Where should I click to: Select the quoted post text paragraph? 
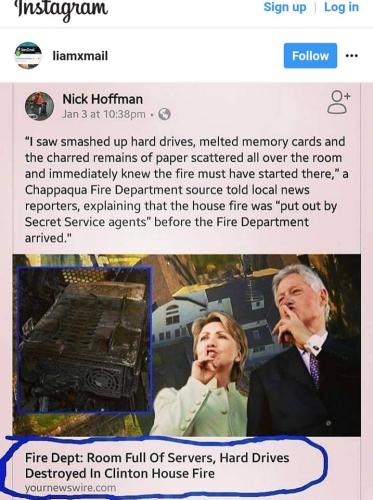pos(187,190)
